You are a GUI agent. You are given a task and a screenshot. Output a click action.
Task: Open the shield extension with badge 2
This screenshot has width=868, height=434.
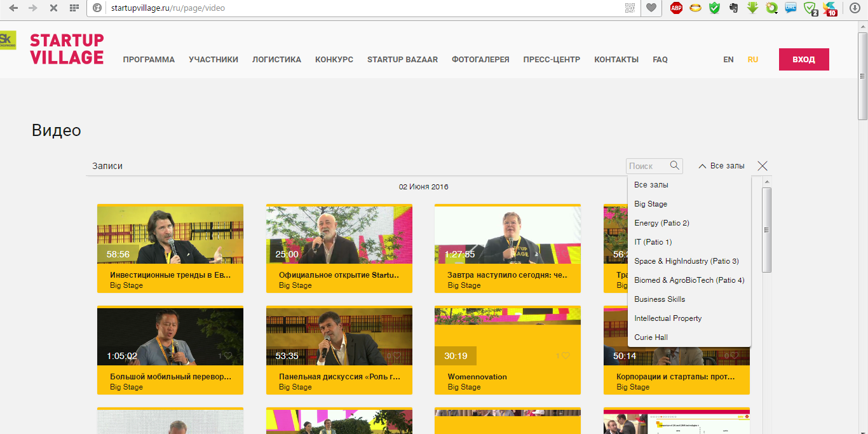[x=810, y=8]
